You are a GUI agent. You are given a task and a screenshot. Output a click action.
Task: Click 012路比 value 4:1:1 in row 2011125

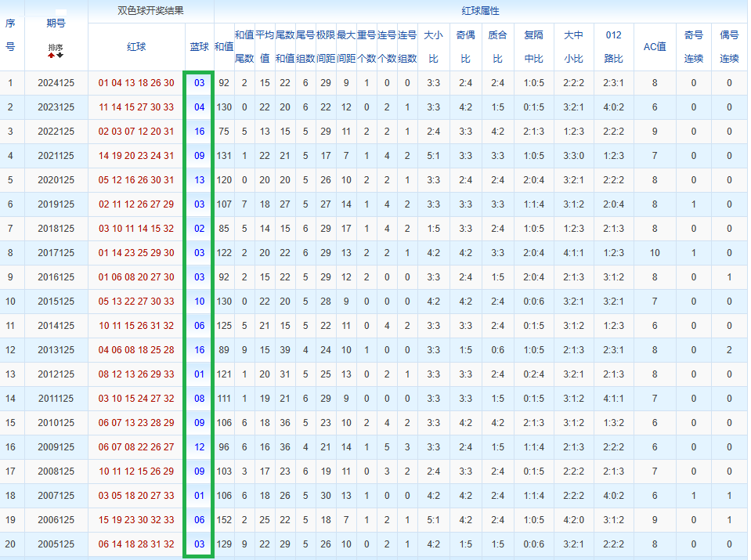pos(613,399)
